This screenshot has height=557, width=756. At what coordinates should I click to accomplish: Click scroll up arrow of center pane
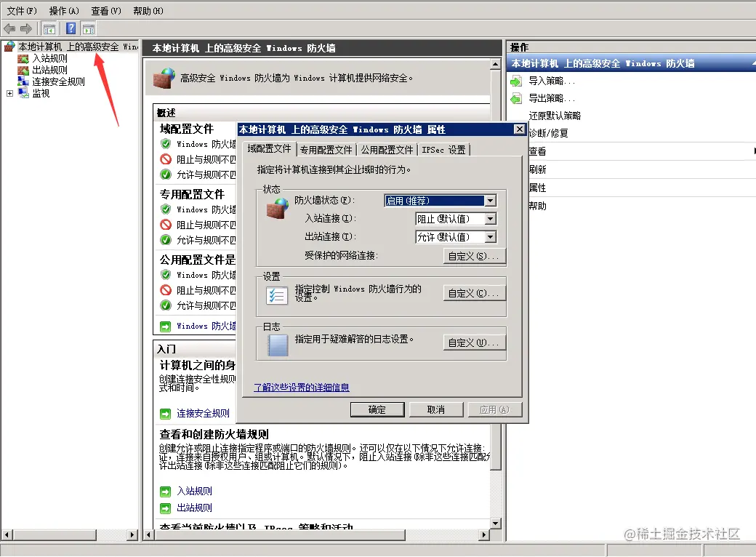click(x=495, y=64)
